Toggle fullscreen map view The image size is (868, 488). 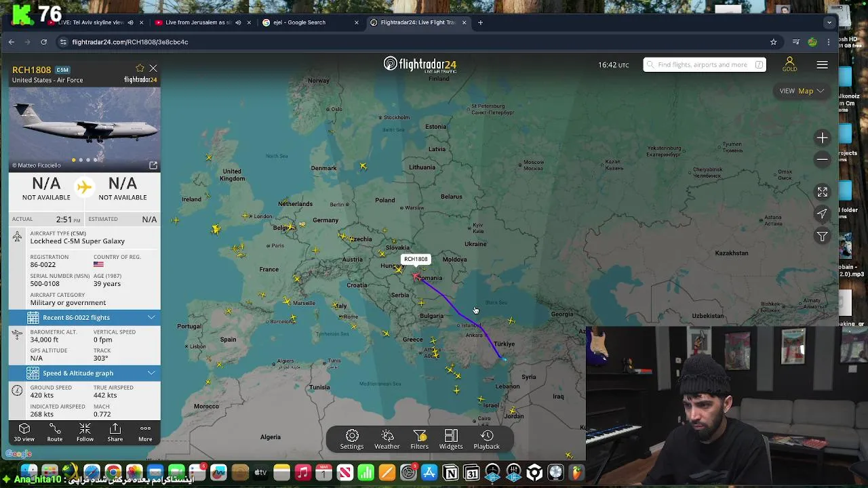822,192
